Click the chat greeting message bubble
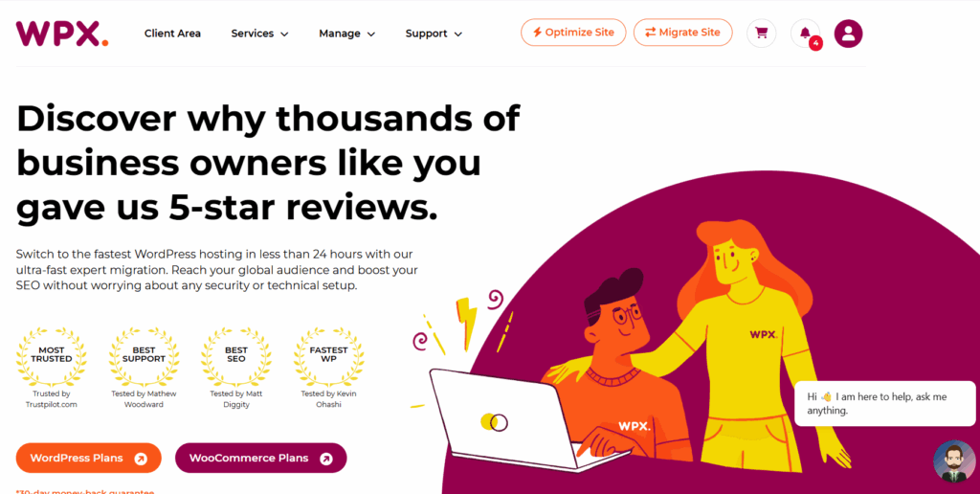 [x=884, y=404]
